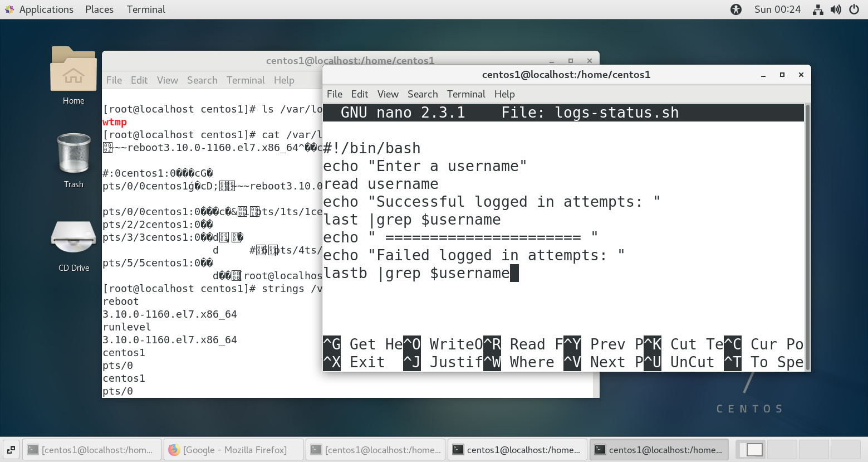
Task: Maximize the background terminal window
Action: click(571, 61)
